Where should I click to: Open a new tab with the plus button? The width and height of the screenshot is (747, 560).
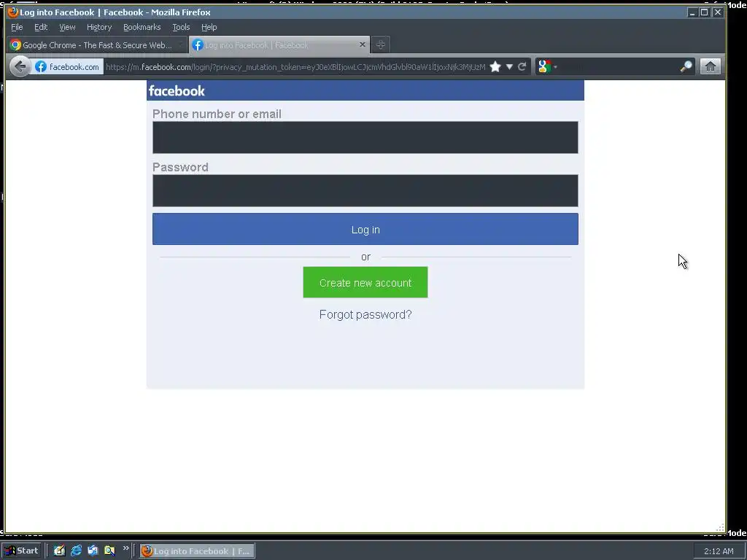(380, 44)
